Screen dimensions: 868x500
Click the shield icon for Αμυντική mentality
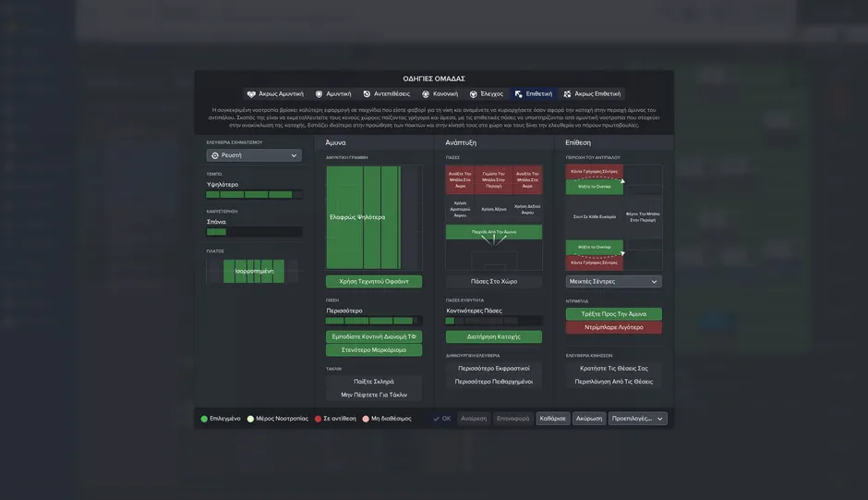[x=319, y=94]
